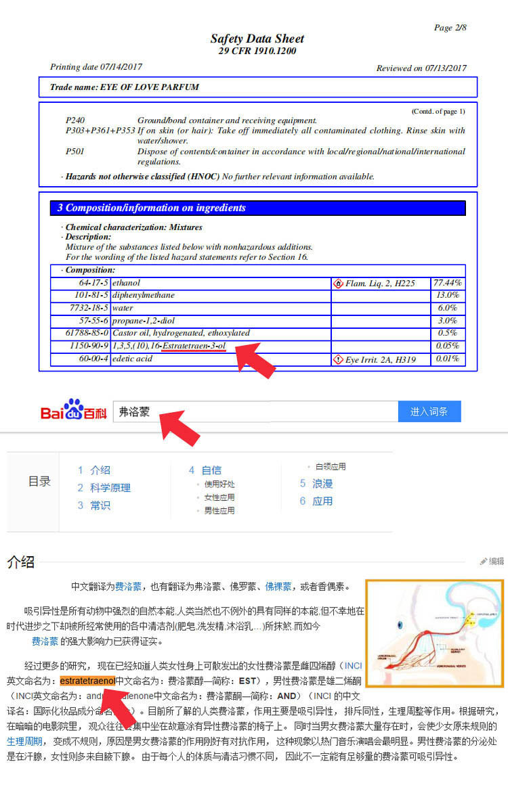The image size is (508, 812).
Task: Click the 进入词条 button
Action: click(x=429, y=411)
